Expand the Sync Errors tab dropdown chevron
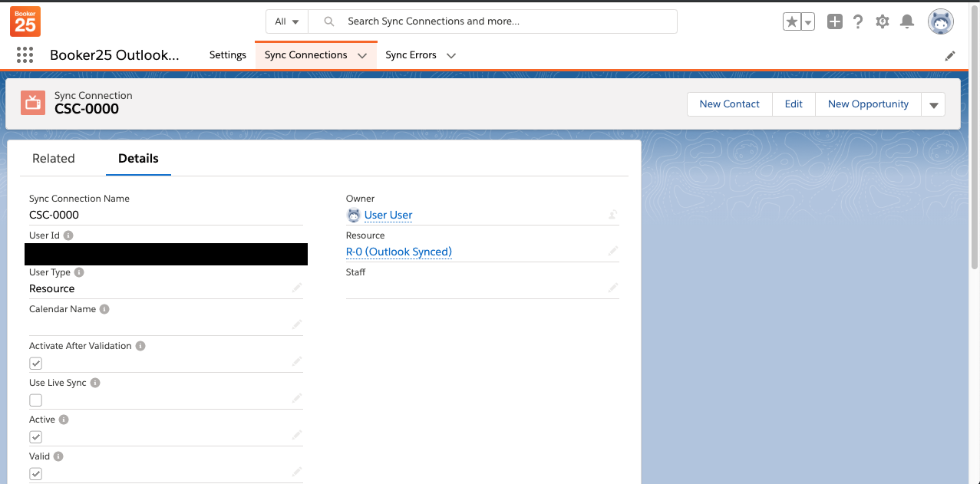The height and width of the screenshot is (484, 980). pos(451,55)
